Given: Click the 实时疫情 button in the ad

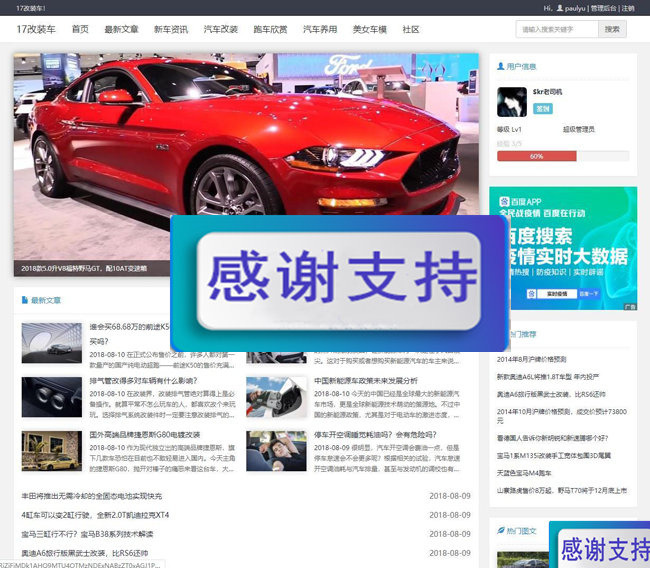Looking at the screenshot, I should click(557, 294).
